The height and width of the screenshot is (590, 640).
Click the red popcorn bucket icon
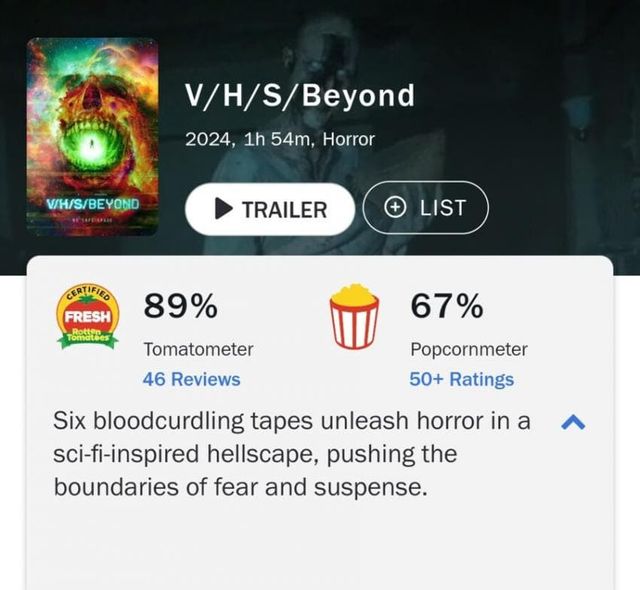tap(354, 316)
